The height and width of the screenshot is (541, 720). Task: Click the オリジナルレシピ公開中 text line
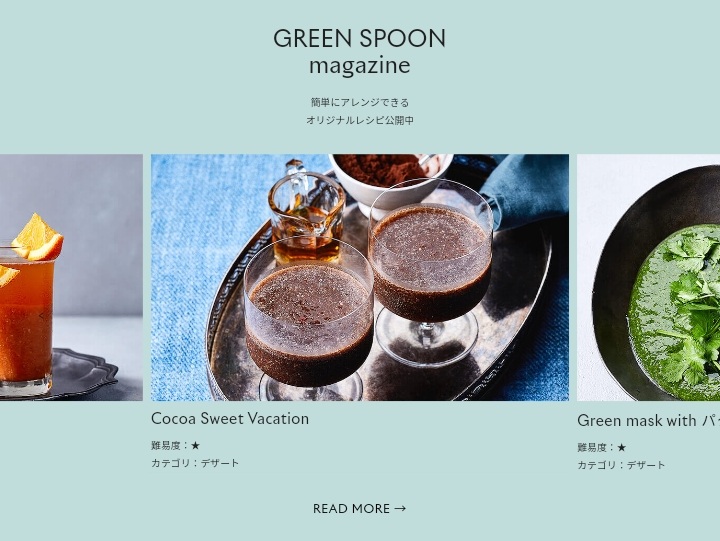[x=360, y=120]
